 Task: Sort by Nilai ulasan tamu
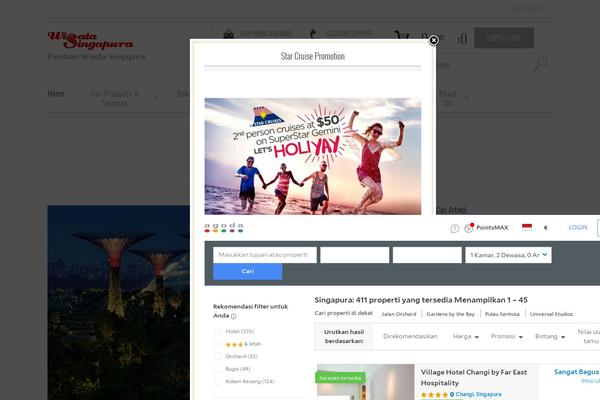tap(589, 336)
